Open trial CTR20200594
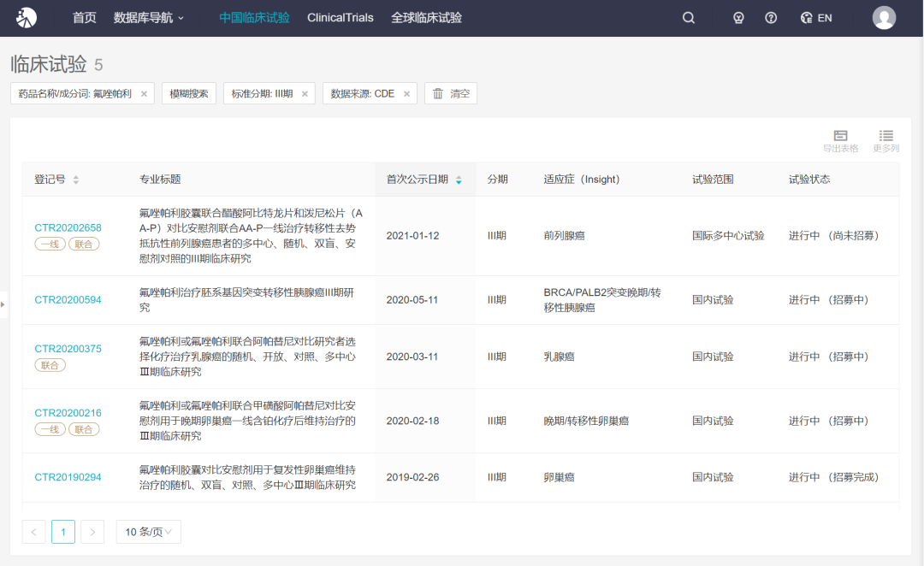The height and width of the screenshot is (566, 924). (x=68, y=300)
